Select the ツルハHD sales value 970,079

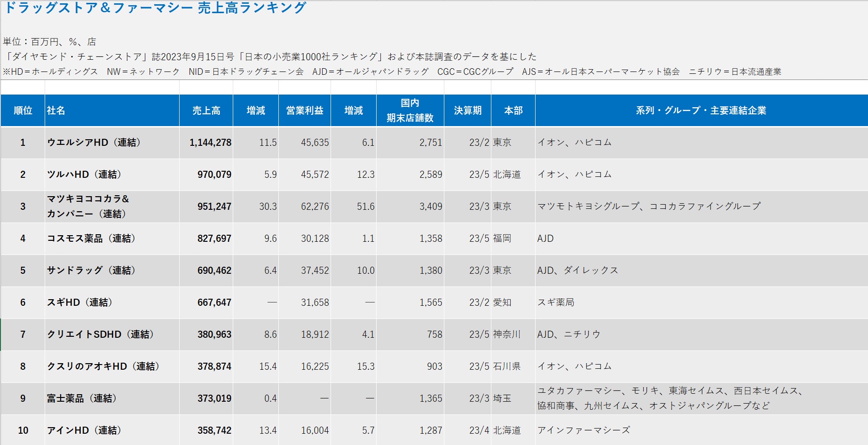[x=214, y=175]
